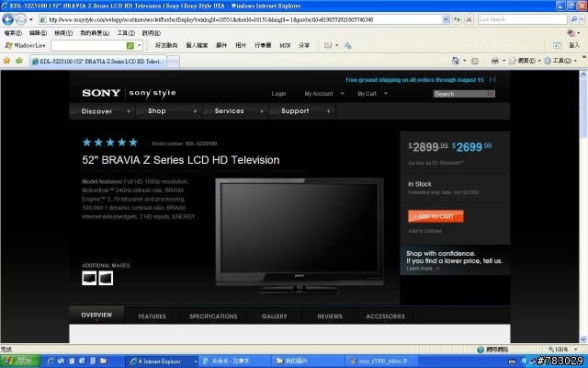Click the Feeds icon in command bar
Image resolution: width=588 pixels, height=368 pixels.
(475, 61)
